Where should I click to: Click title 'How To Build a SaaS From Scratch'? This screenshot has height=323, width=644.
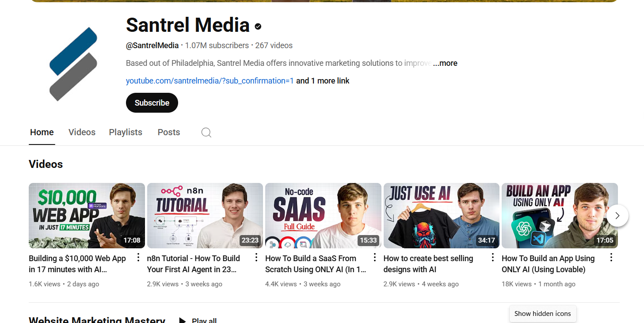pos(316,264)
